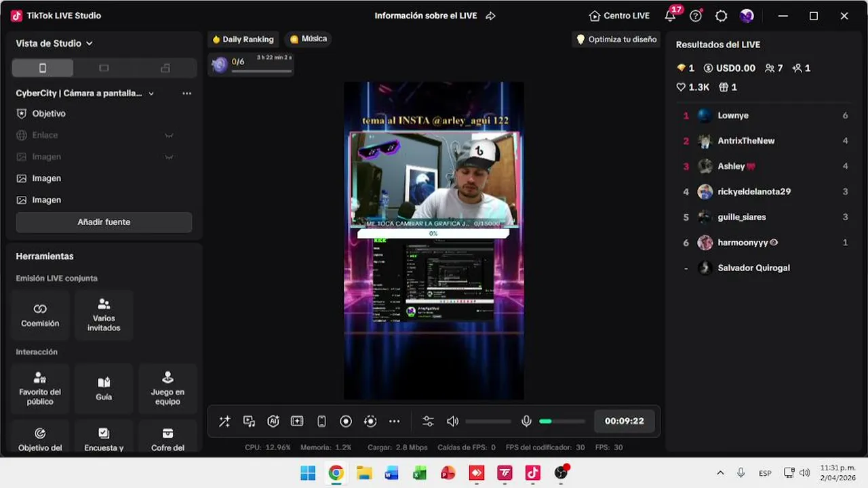This screenshot has width=868, height=488.
Task: Open scene three-dot options menu
Action: [187, 94]
